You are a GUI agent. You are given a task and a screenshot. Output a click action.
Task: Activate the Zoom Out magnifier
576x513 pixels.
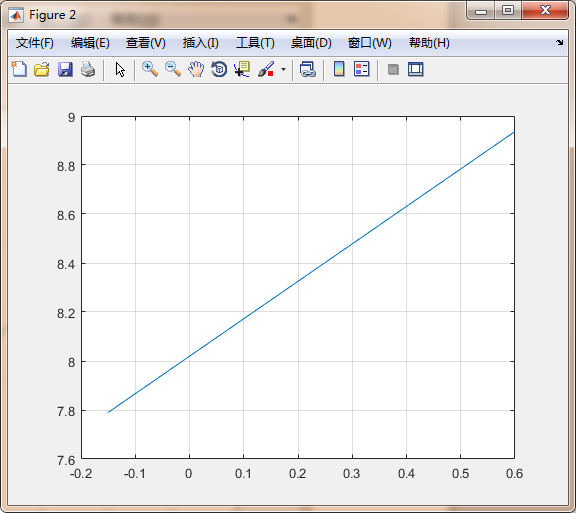[x=173, y=69]
